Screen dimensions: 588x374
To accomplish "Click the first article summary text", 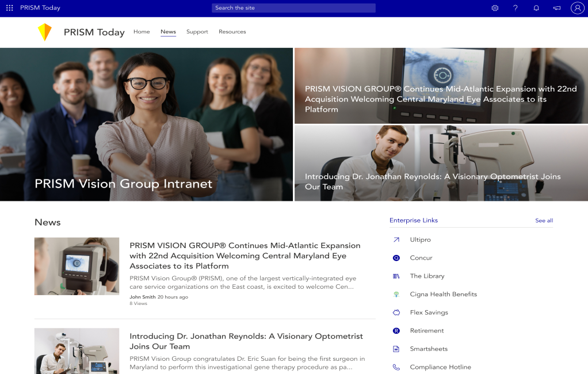I will [243, 283].
